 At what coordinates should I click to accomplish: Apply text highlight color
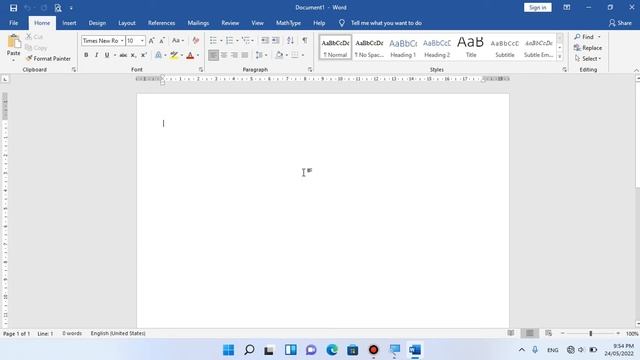(x=174, y=55)
